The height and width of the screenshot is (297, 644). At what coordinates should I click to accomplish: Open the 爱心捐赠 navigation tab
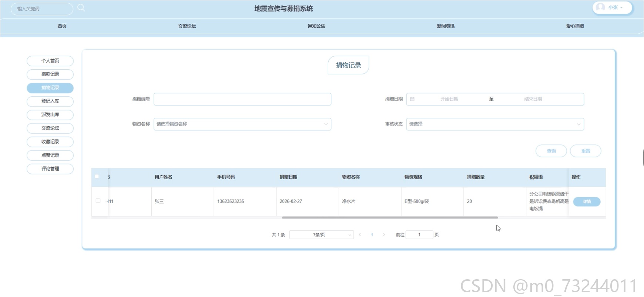pyautogui.click(x=575, y=26)
